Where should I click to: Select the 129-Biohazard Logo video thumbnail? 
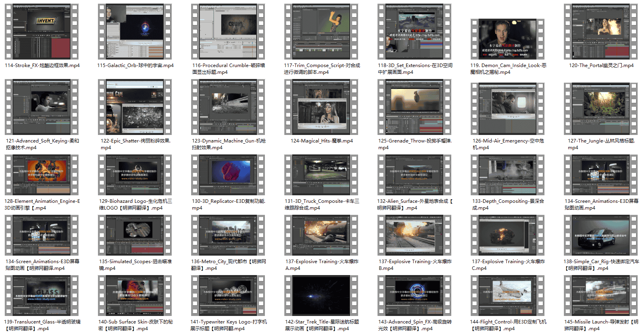click(x=135, y=175)
